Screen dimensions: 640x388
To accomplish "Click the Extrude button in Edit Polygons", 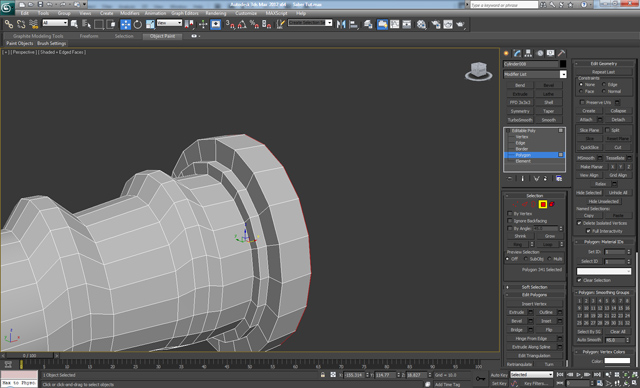I will coord(516,313).
